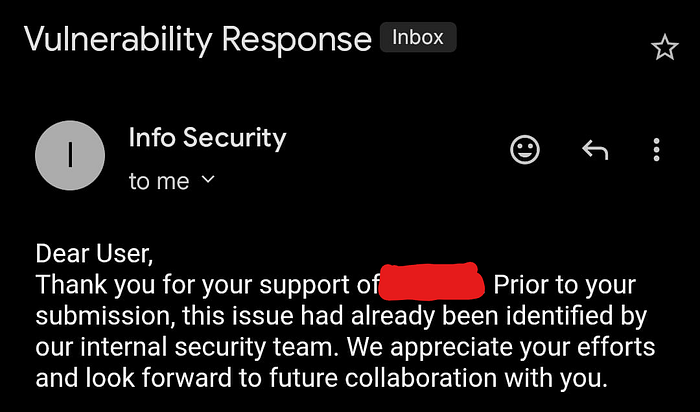The width and height of the screenshot is (700, 412).
Task: Tap the subject line Vulnerability Response
Action: click(x=198, y=40)
